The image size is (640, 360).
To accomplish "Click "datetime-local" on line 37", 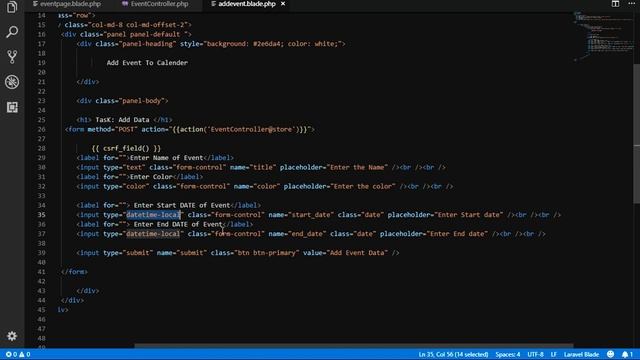I will (x=153, y=234).
